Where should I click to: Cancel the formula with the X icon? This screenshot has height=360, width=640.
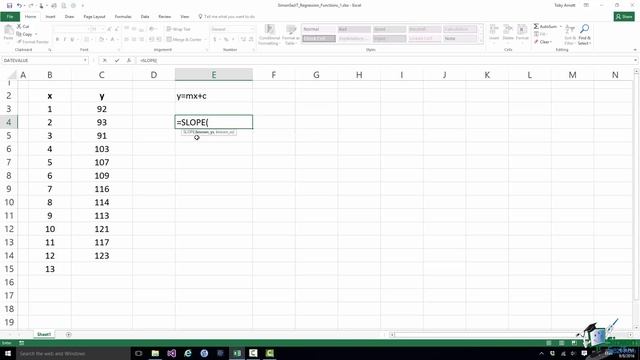point(104,60)
